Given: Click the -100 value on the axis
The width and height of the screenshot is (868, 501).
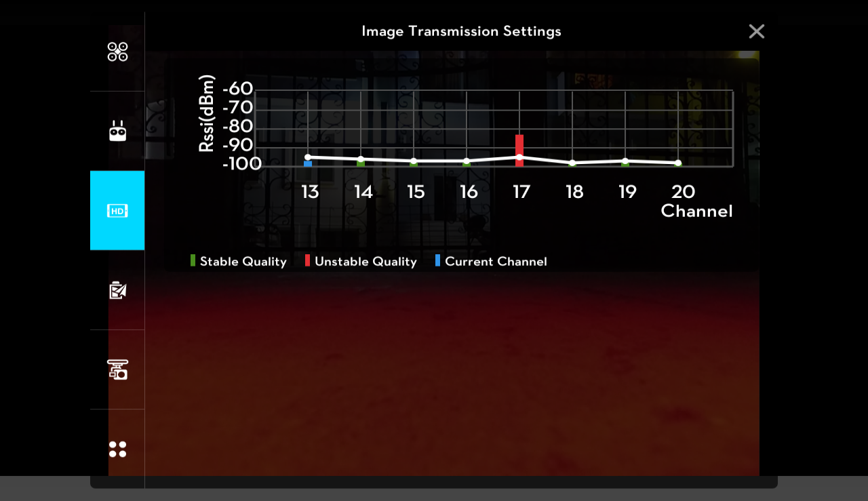Looking at the screenshot, I should [x=242, y=164].
